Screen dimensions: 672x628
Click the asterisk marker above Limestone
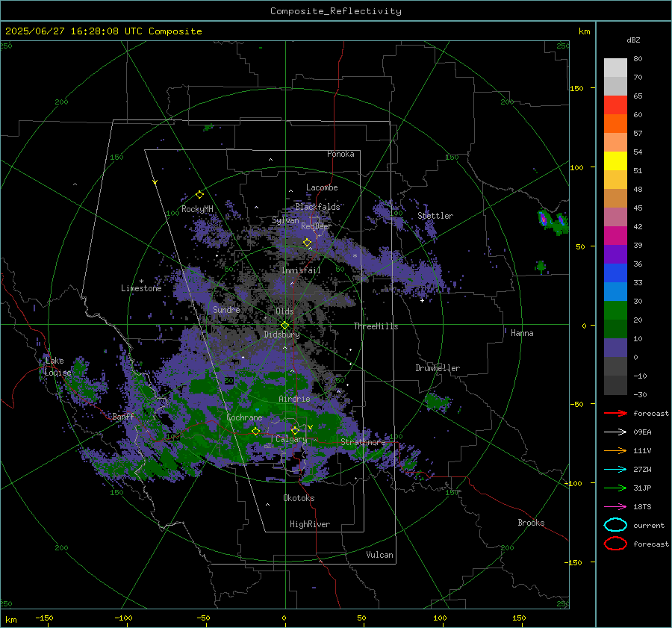click(141, 282)
